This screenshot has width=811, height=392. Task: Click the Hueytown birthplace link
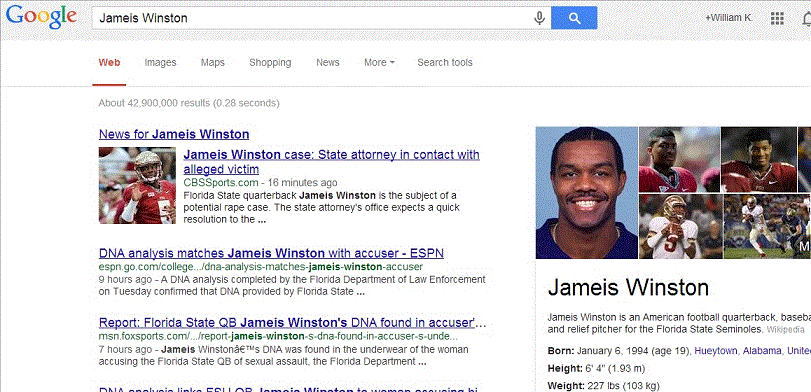pyautogui.click(x=716, y=351)
